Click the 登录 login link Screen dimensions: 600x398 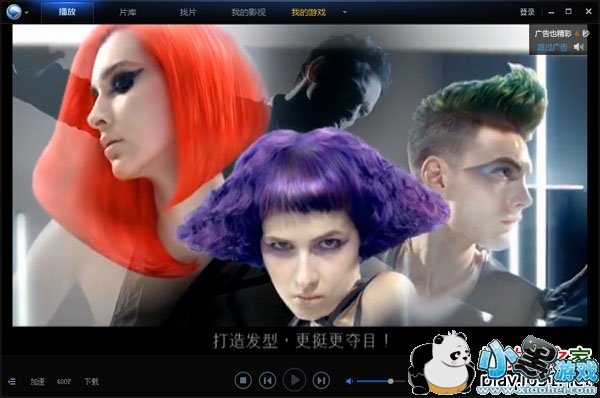tap(527, 12)
